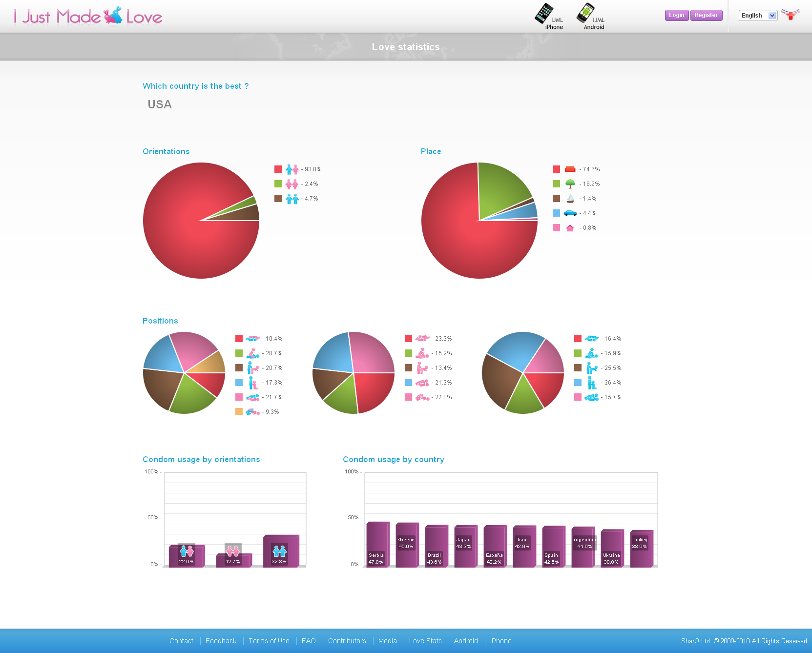Open the Contributors footer link
The width and height of the screenshot is (812, 653).
coord(347,641)
